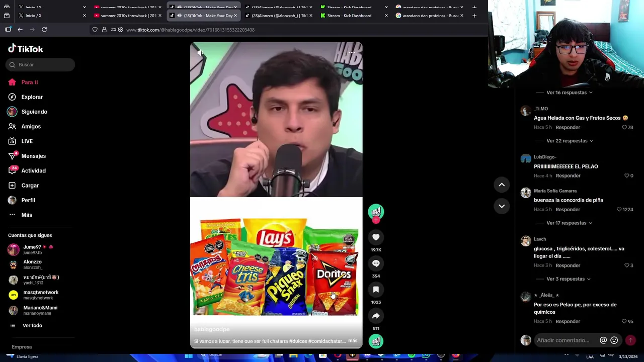
Task: Expand Ver 17 respuestas
Action: (570, 223)
